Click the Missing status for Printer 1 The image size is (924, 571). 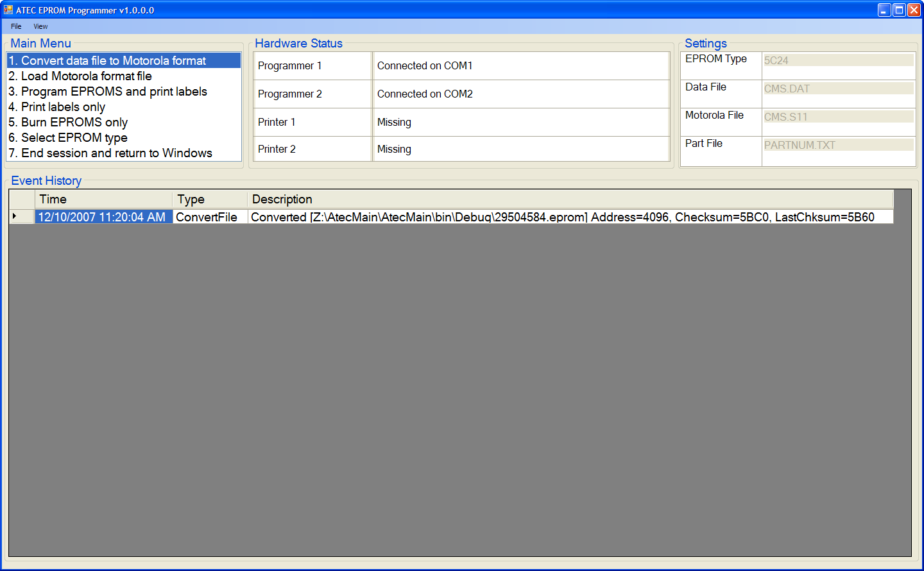point(521,122)
